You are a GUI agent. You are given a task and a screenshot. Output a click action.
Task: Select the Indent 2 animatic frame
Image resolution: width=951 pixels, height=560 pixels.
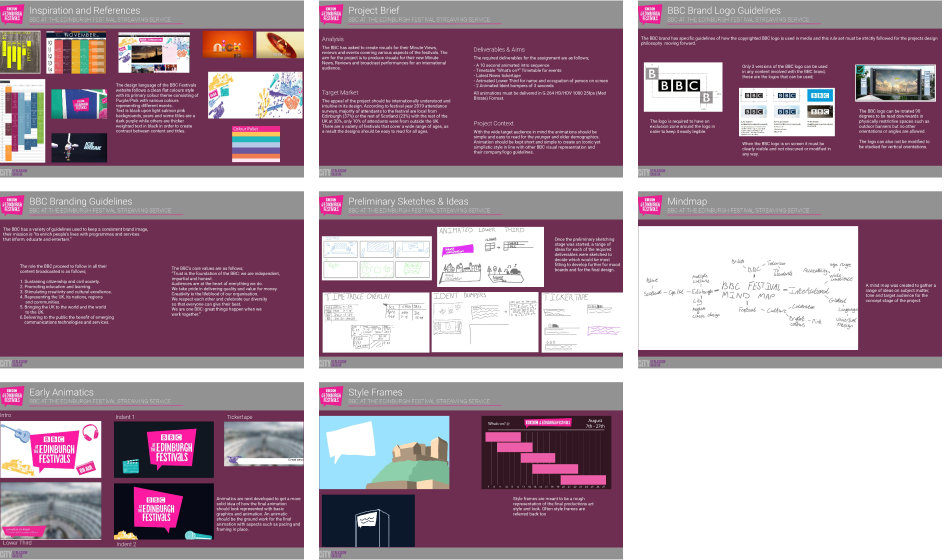[x=164, y=511]
